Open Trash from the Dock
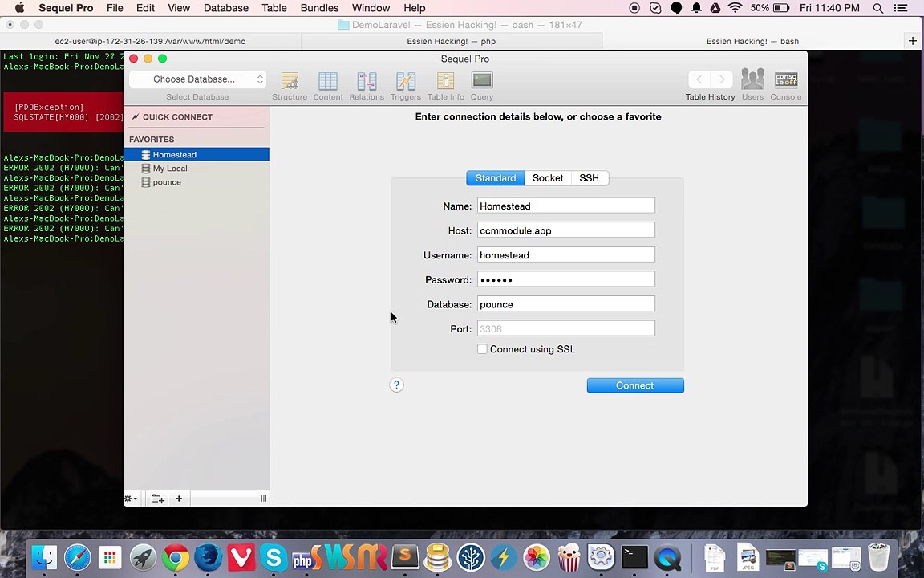This screenshot has width=924, height=578. (878, 557)
